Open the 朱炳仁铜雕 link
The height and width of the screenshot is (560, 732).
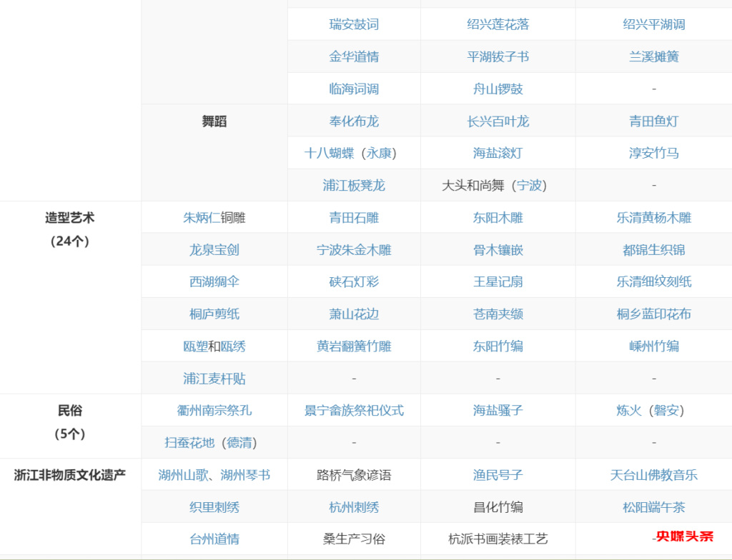pos(214,217)
